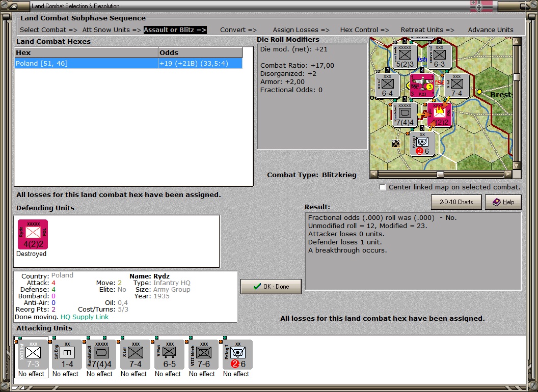The width and height of the screenshot is (538, 392).
Task: Click the burning Polish HQ counter on map
Action: [x=440, y=115]
